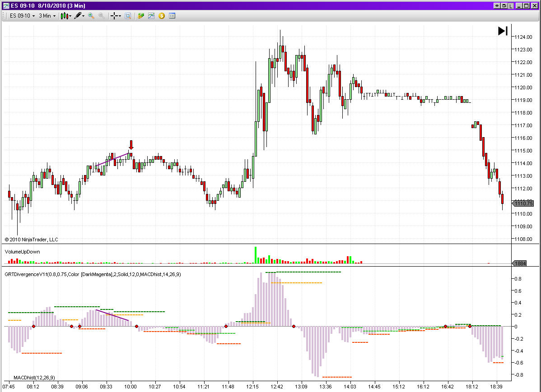541x392 pixels.
Task: Click the chart window icon in title bar
Action: (x=5, y=5)
